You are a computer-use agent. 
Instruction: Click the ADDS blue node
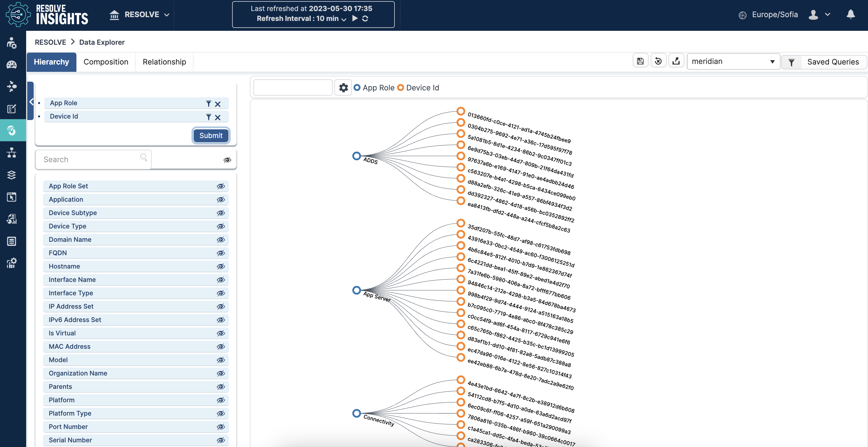pos(356,156)
